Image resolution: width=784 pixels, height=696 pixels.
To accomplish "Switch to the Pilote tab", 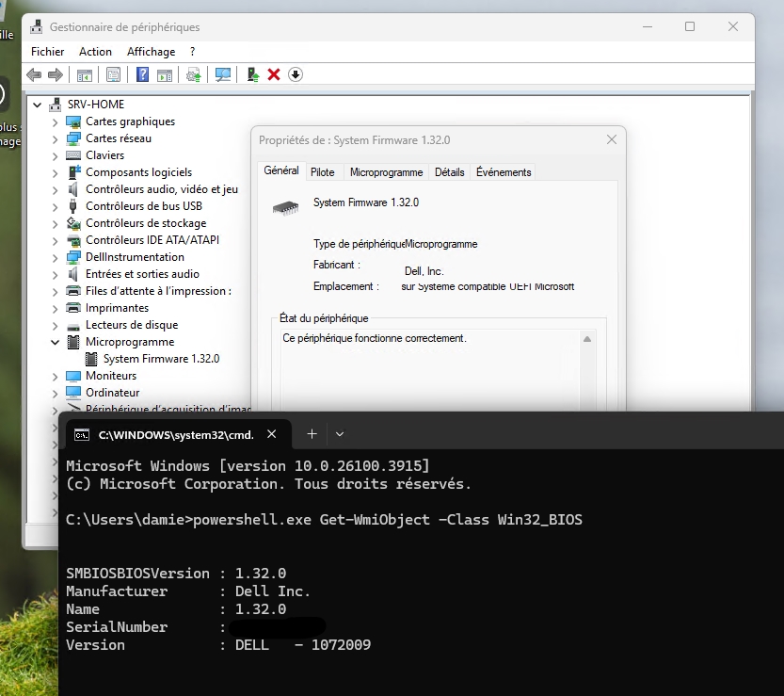I will pos(323,172).
